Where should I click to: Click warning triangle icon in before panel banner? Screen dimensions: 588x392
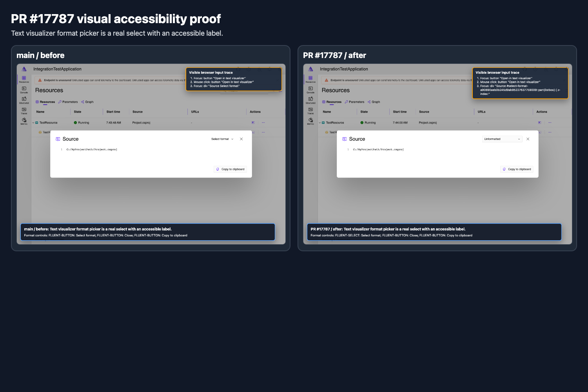pos(40,80)
